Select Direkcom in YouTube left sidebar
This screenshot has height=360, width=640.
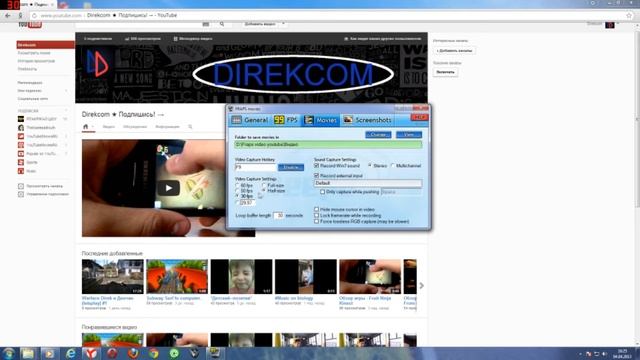click(45, 45)
